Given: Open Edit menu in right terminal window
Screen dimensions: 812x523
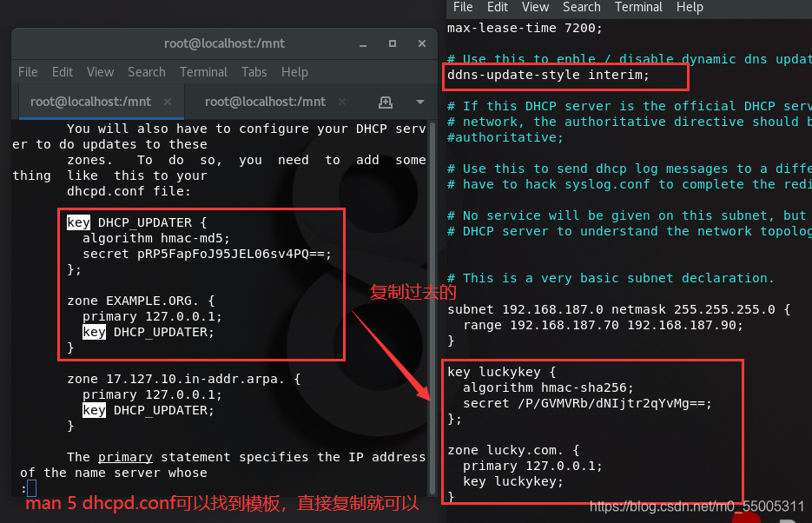Looking at the screenshot, I should click(497, 7).
